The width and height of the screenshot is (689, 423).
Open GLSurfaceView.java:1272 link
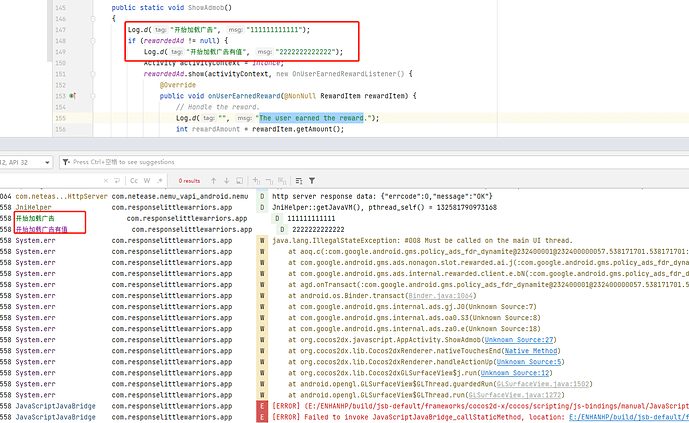coord(515,395)
